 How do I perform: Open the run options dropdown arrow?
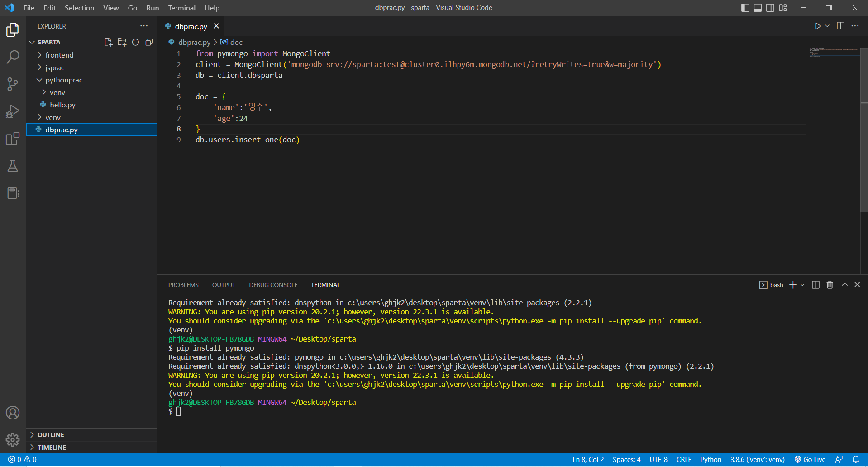[827, 26]
